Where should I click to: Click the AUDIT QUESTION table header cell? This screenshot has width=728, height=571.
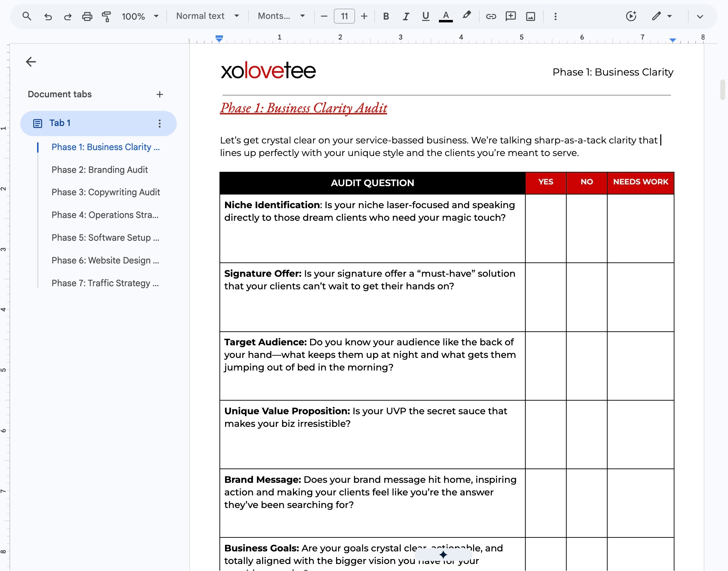coord(372,183)
